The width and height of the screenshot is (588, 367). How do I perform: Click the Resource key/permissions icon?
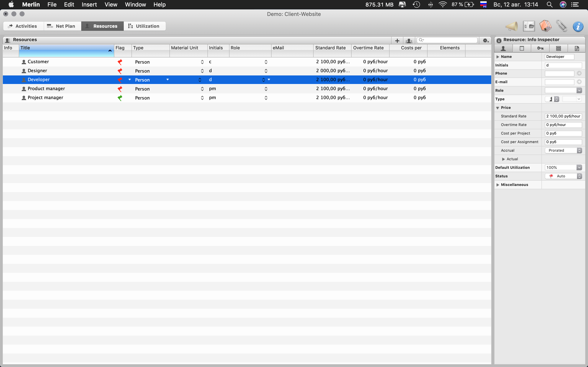540,48
